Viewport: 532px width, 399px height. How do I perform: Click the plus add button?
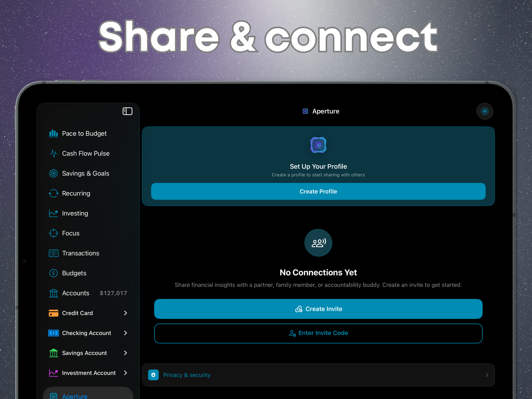tap(485, 111)
